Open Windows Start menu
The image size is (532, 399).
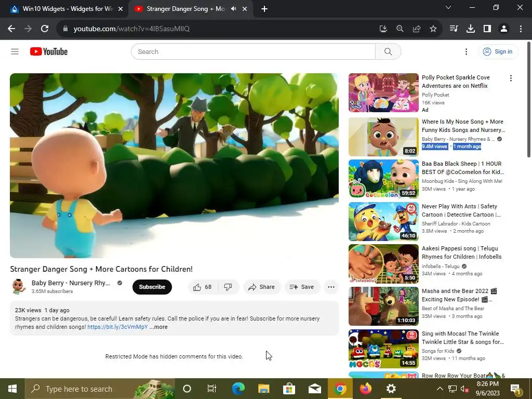pyautogui.click(x=12, y=389)
